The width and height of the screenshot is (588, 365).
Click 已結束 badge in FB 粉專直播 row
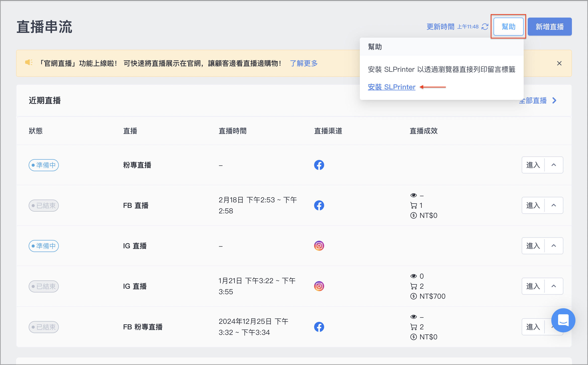(44, 327)
